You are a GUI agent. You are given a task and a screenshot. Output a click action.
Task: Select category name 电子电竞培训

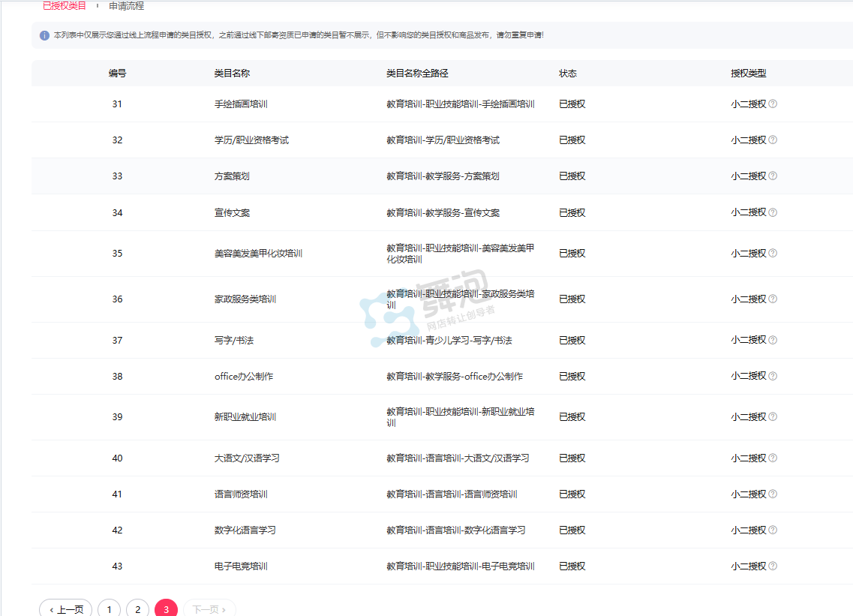coord(241,566)
